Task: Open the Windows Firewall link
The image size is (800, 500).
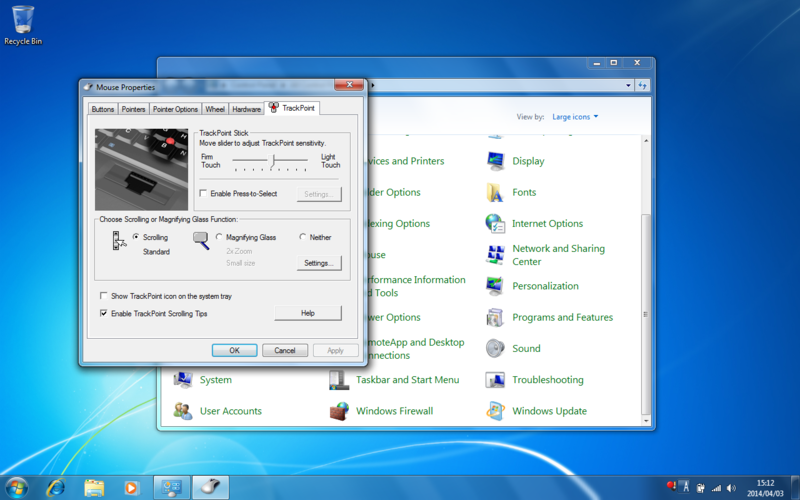Action: pos(394,411)
